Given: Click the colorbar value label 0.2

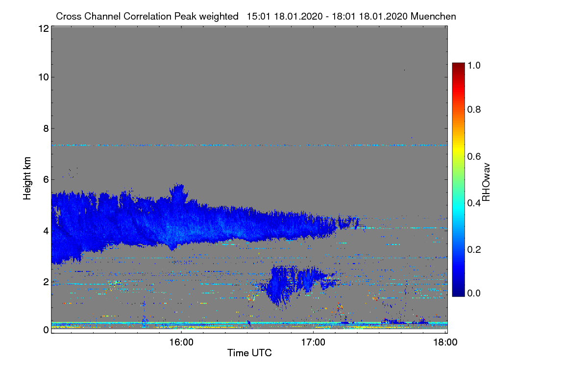Looking at the screenshot, I should tap(474, 249).
